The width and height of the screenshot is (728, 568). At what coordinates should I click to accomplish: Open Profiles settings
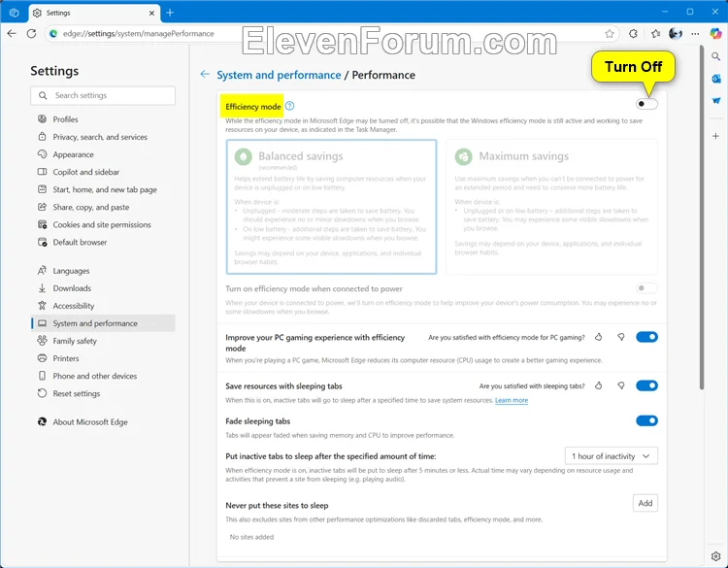pyautogui.click(x=103, y=119)
